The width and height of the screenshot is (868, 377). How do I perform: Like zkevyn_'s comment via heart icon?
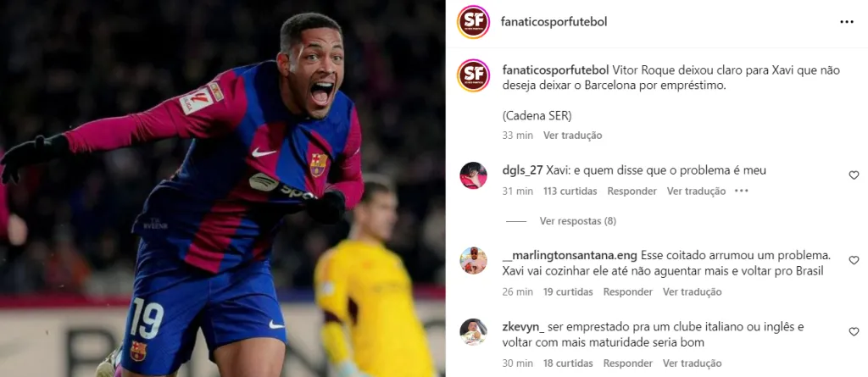pos(854,331)
